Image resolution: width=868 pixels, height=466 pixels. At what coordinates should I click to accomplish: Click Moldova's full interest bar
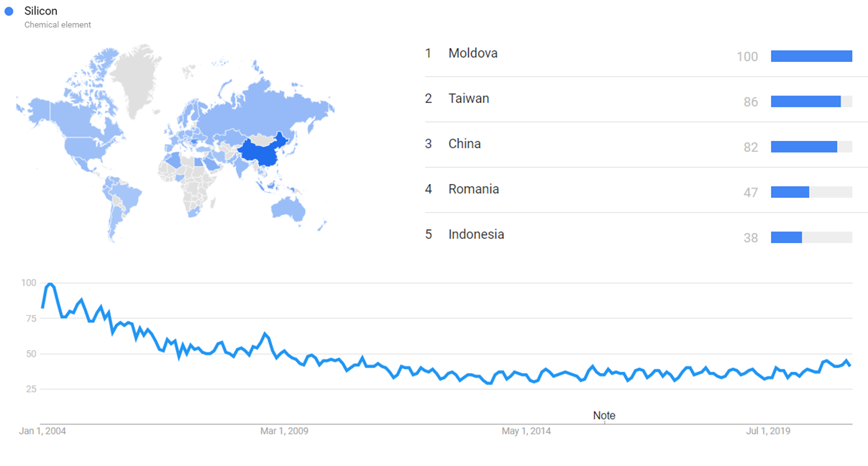[x=811, y=56]
